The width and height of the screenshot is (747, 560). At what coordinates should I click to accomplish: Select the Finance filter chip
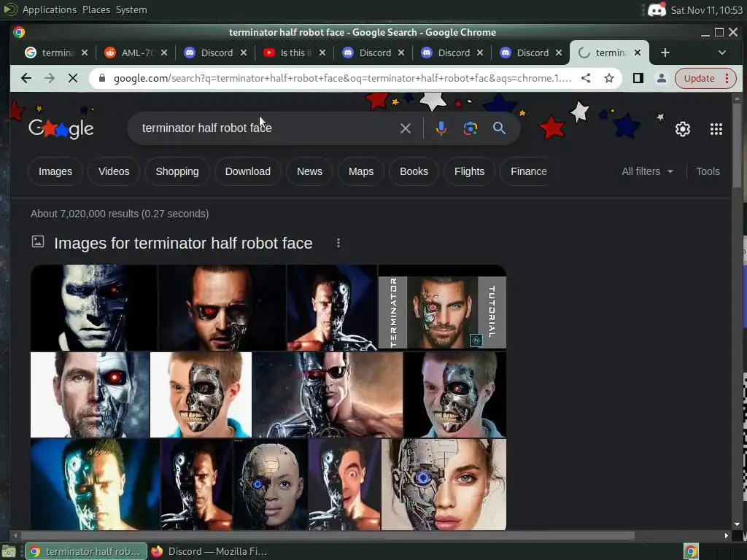[x=529, y=171]
